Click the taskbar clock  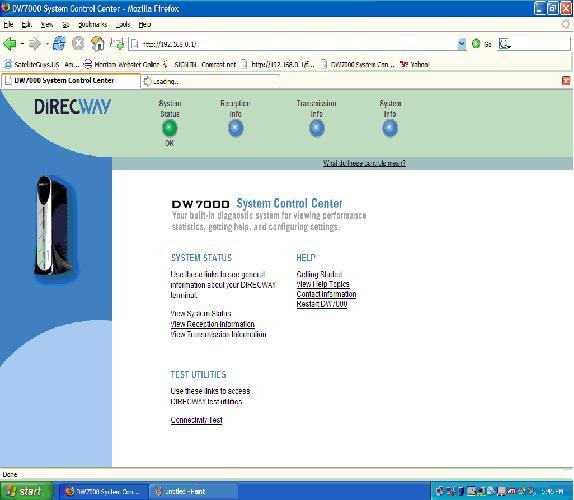click(553, 491)
